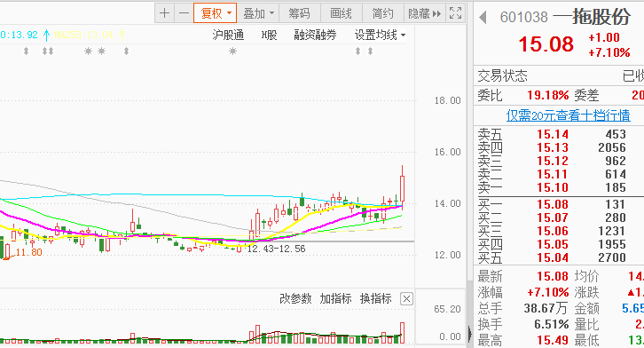Go to previous stock arrow
The width and height of the screenshot is (644, 348).
(x=483, y=17)
